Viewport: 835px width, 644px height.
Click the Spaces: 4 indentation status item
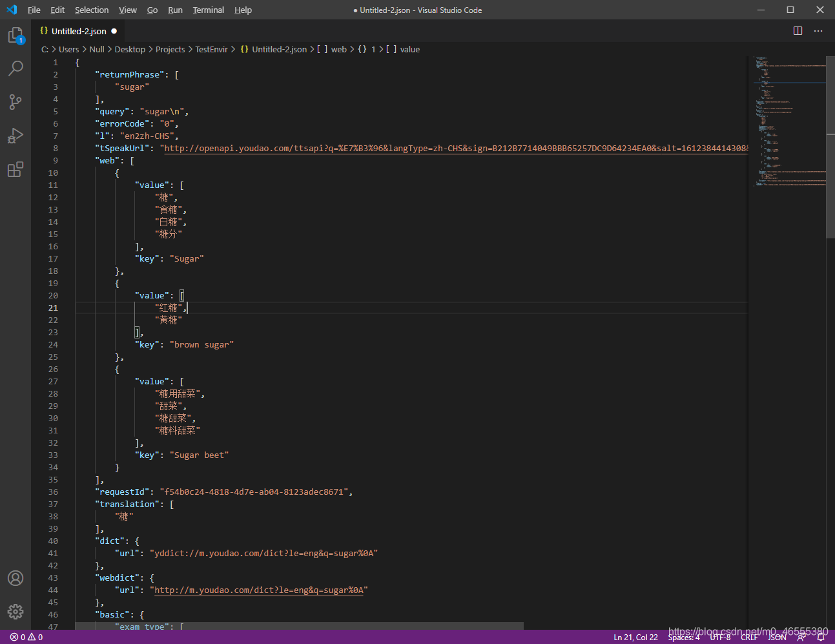pyautogui.click(x=684, y=637)
